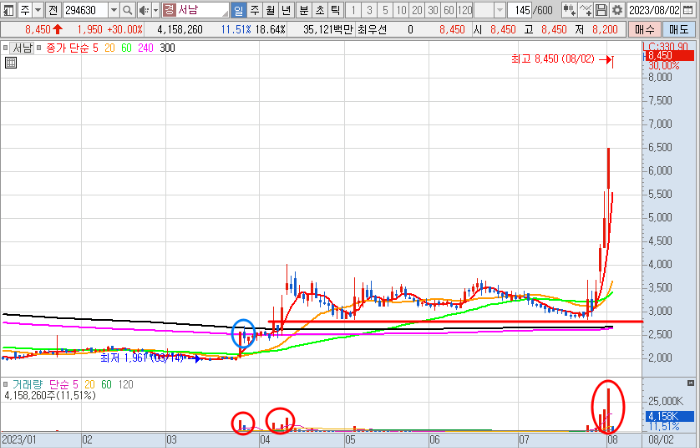Click the red 8,450 price axis tag
The width and height of the screenshot is (700, 448).
pyautogui.click(x=670, y=56)
